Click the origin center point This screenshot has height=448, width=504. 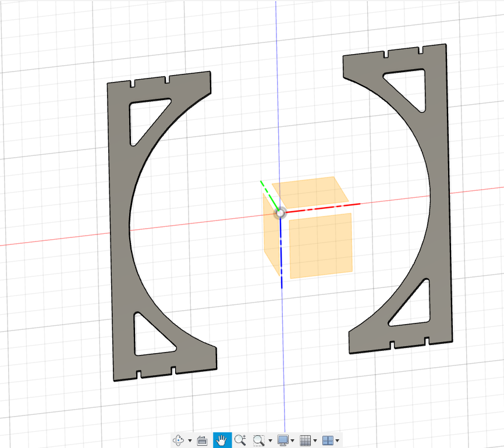[x=280, y=213]
